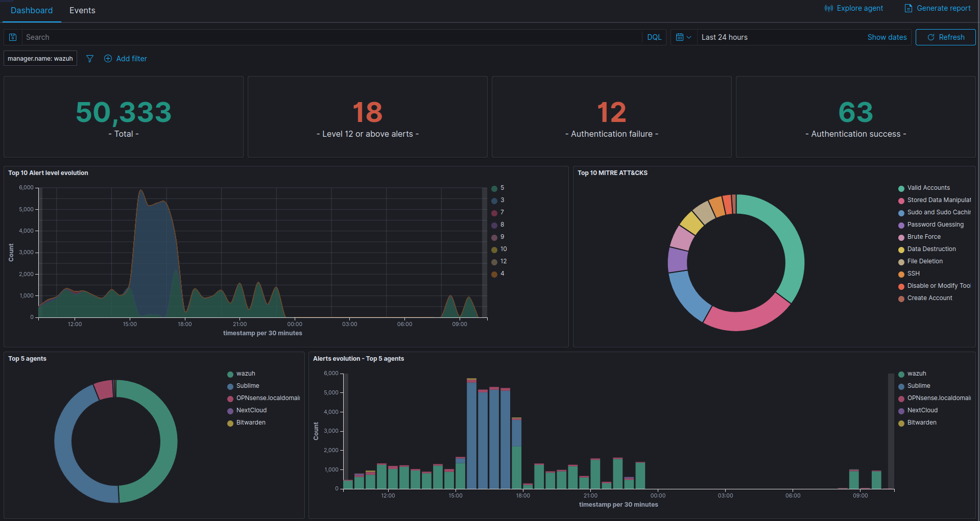Toggle the DQL query language switch
This screenshot has height=521, width=980.
click(654, 37)
